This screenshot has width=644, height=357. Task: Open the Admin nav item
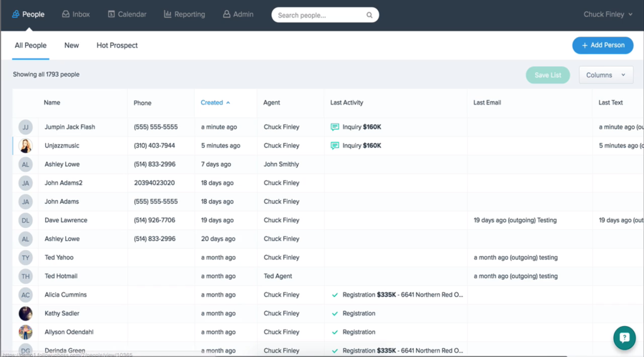click(238, 14)
